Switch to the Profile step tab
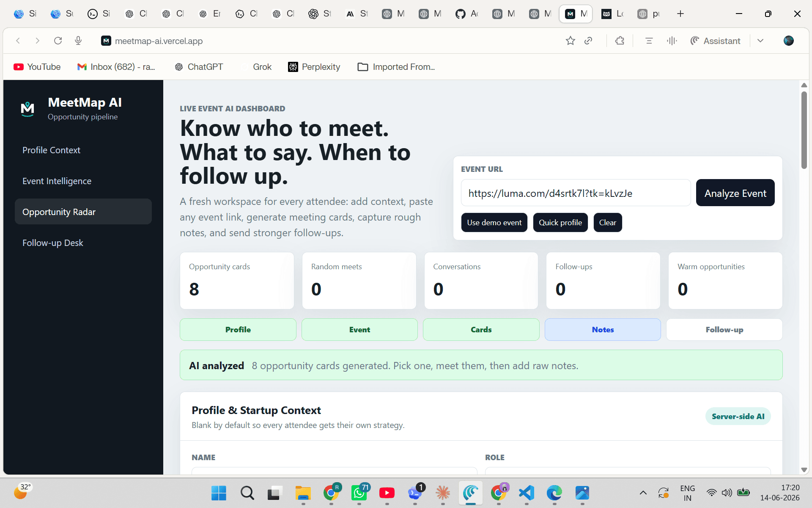812x508 pixels. tap(238, 329)
